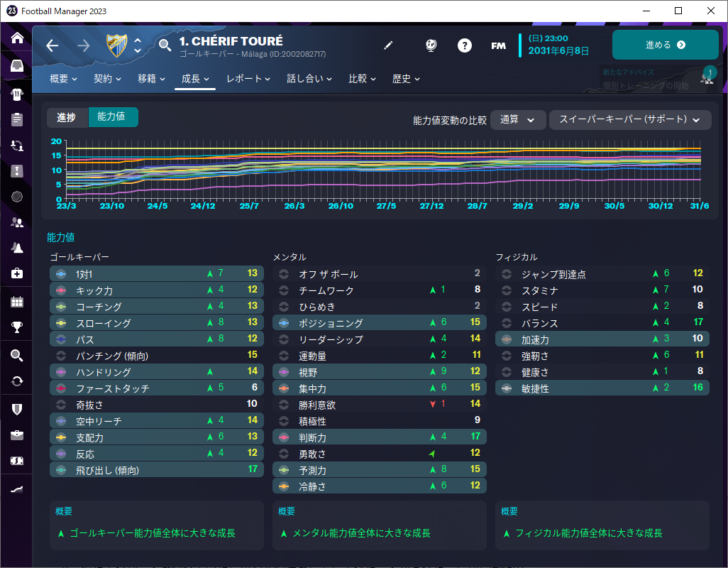Click the 25/7 point on graph axis
The image size is (728, 568).
(249, 206)
